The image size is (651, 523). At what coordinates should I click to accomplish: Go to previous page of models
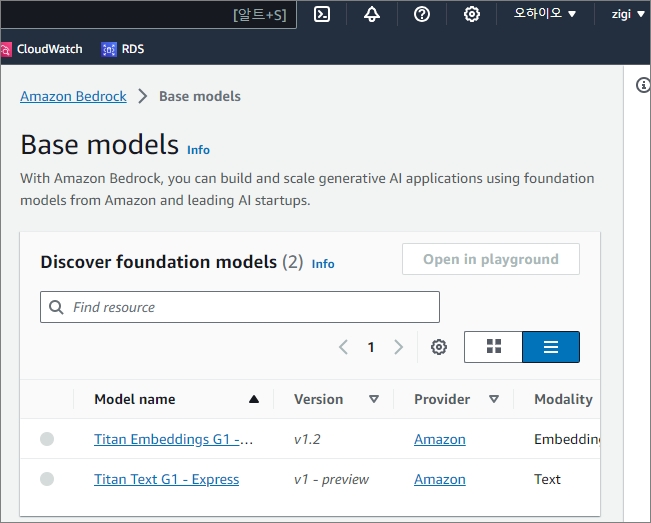tap(343, 347)
